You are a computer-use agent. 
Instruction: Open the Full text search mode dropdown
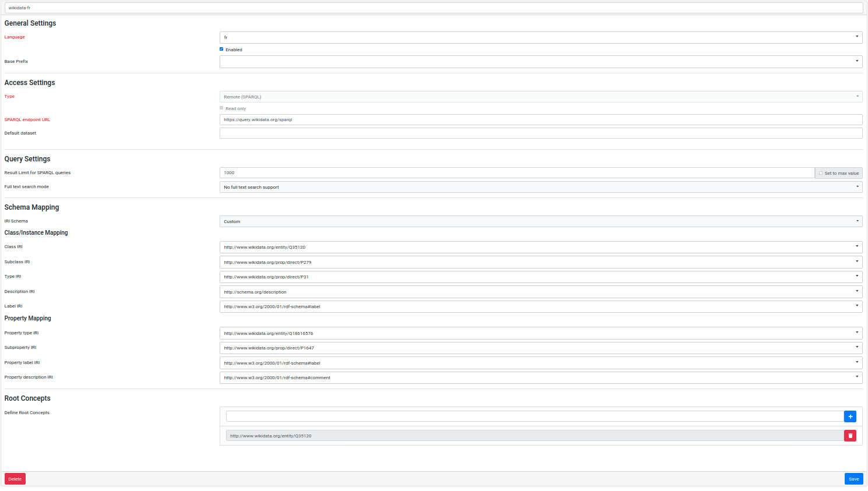pyautogui.click(x=856, y=186)
